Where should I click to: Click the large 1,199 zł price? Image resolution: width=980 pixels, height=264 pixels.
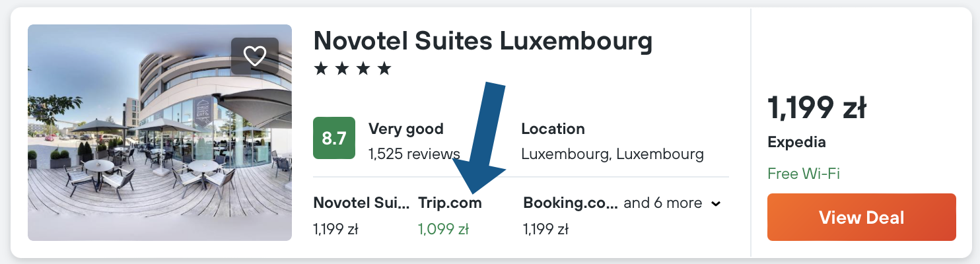click(x=817, y=108)
